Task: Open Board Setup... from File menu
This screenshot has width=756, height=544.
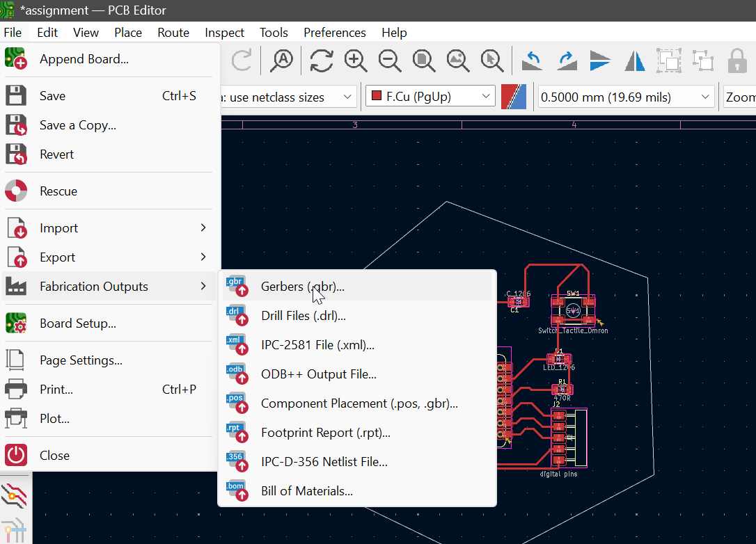Action: 77,323
